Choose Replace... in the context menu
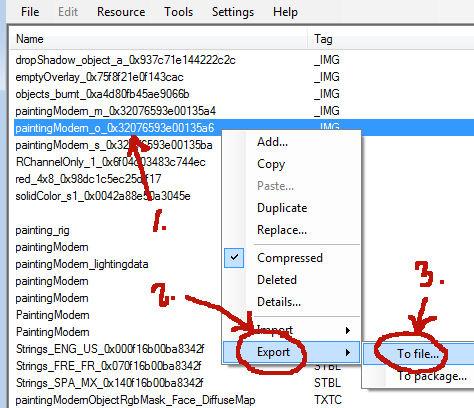474x408 pixels. (282, 230)
